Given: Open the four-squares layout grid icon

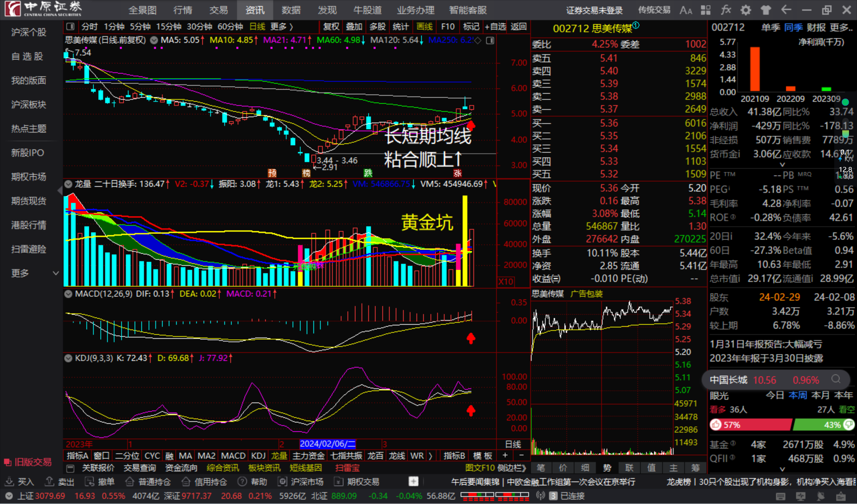Looking at the screenshot, I should 706,10.
